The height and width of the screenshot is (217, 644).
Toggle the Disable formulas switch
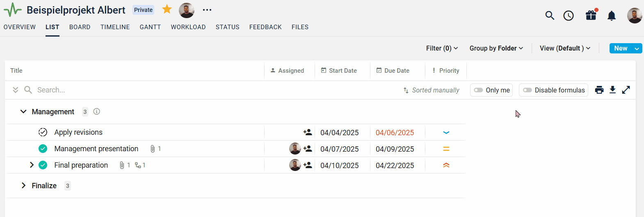pyautogui.click(x=528, y=90)
